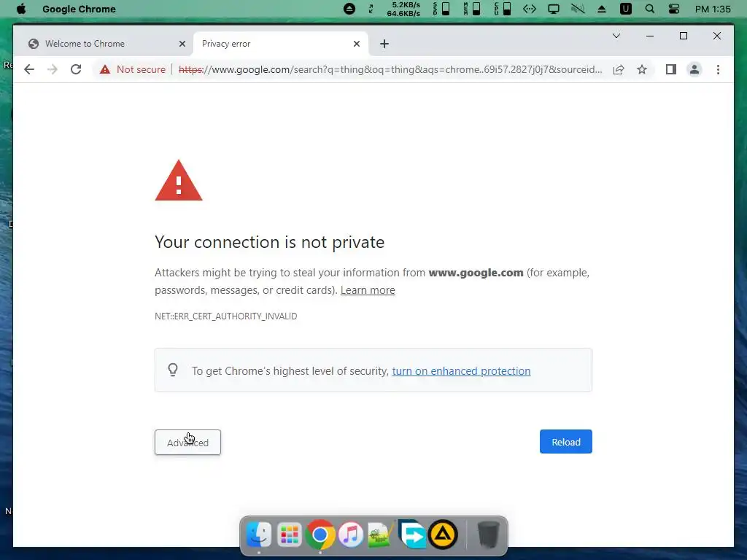
Task: Click the red warning triangle graphic
Action: pos(179,181)
